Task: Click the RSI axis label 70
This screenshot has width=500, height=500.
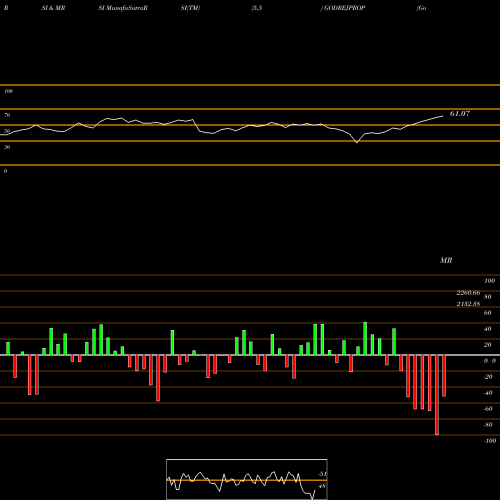Action: [x=7, y=115]
